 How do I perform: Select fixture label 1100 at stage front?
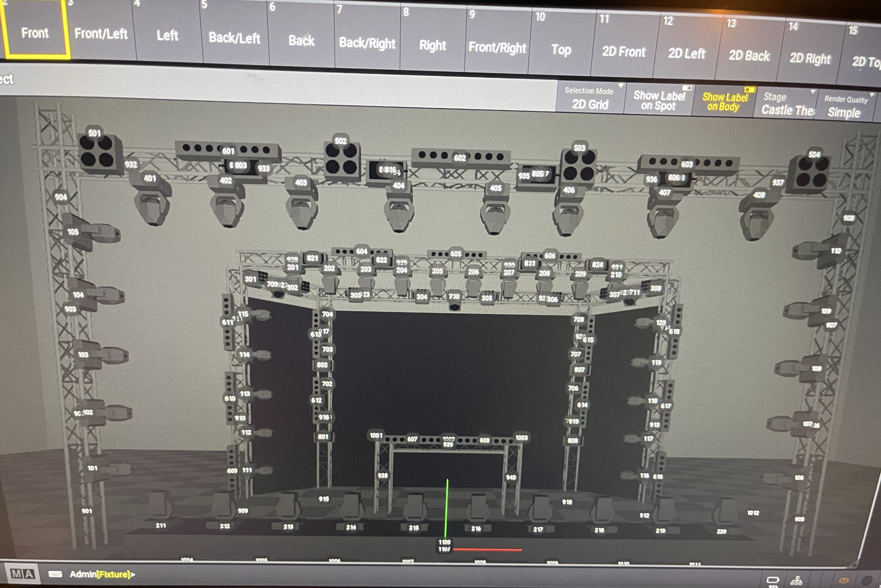(444, 542)
